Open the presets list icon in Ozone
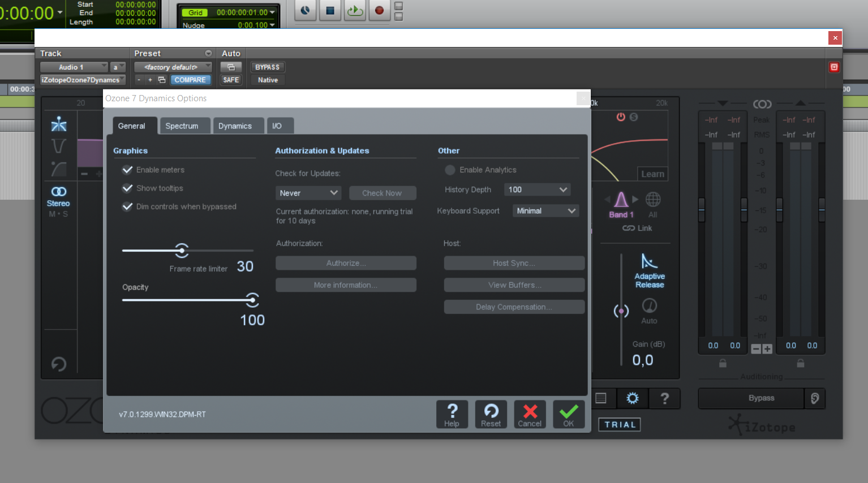Viewport: 868px width, 483px height. [601, 398]
